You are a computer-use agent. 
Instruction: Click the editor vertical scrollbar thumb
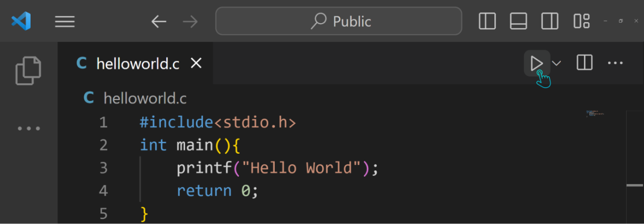point(635,185)
